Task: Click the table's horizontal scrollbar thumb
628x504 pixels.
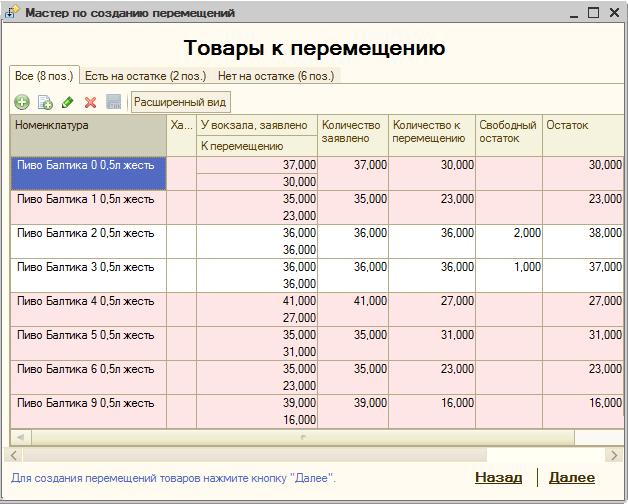Action: 303,437
